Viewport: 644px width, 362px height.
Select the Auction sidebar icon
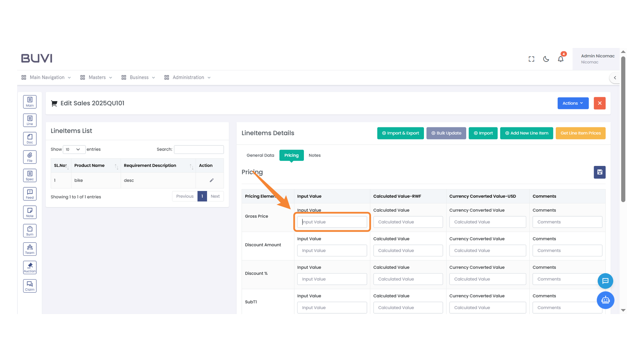point(30,267)
